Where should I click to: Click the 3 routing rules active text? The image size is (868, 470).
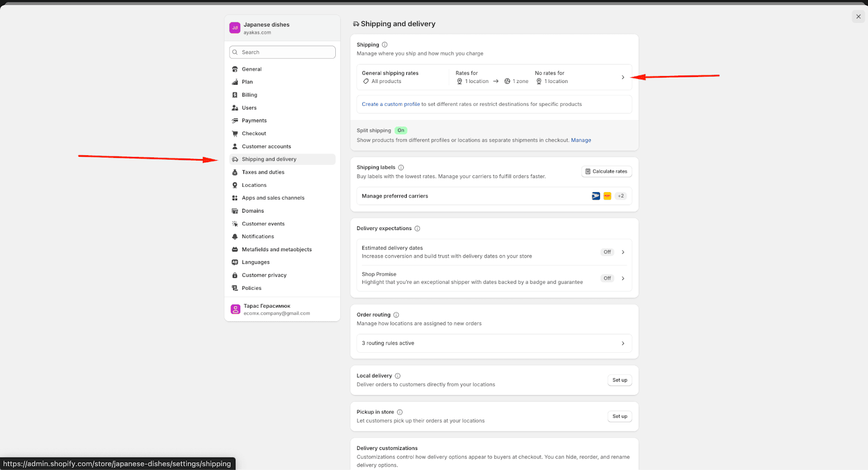click(388, 343)
